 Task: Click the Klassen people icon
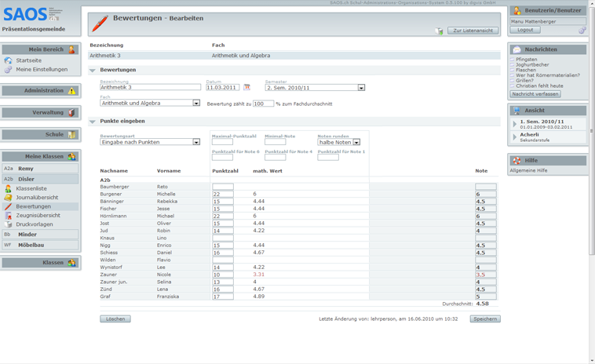71,262
